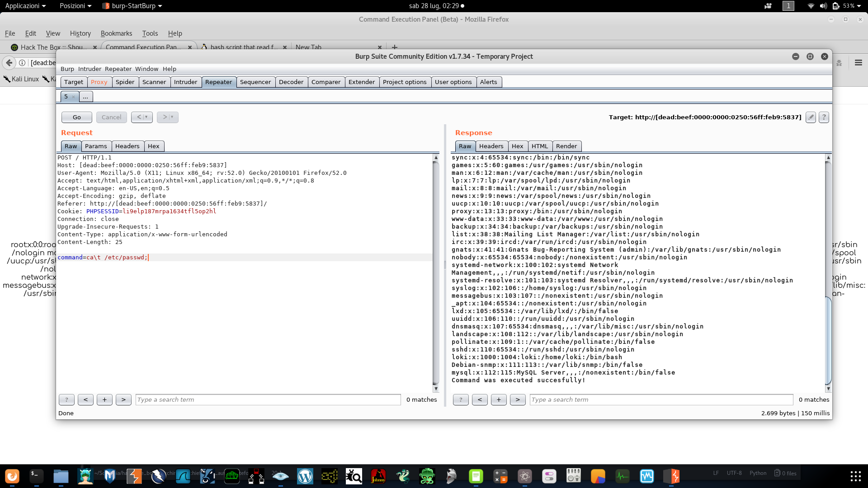Open the Atom editor icon in dock
Viewport: 868px width, 488px height.
pos(525,476)
